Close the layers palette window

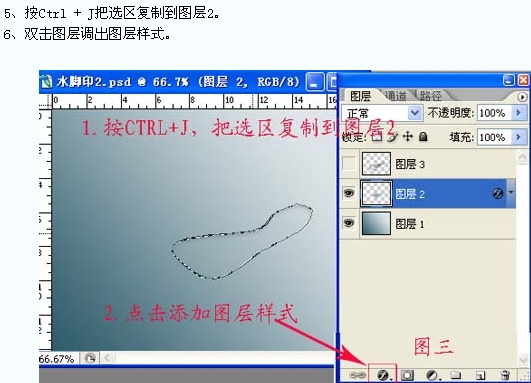(x=524, y=80)
